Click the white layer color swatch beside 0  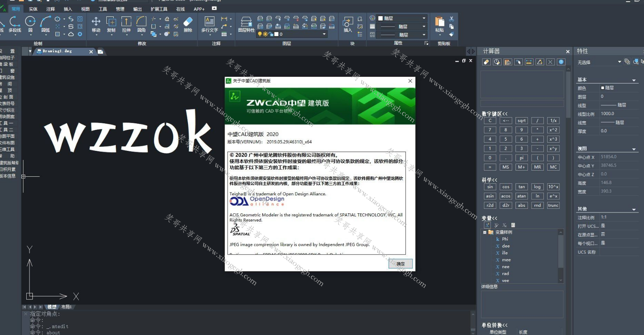pyautogui.click(x=276, y=34)
